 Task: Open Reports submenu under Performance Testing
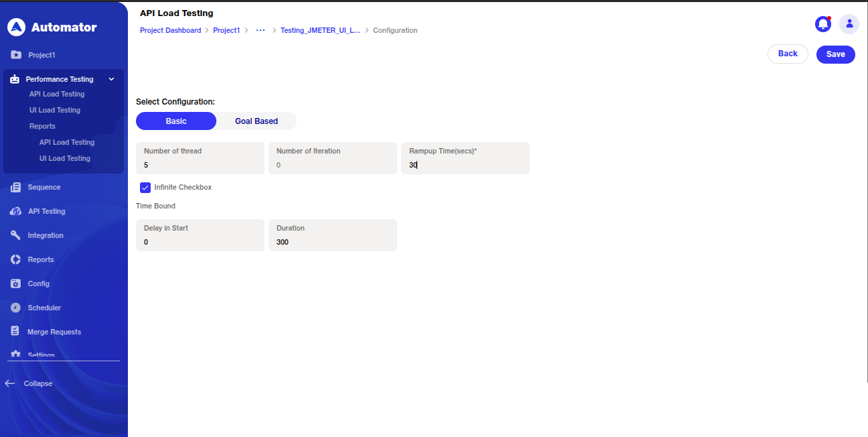tap(42, 126)
